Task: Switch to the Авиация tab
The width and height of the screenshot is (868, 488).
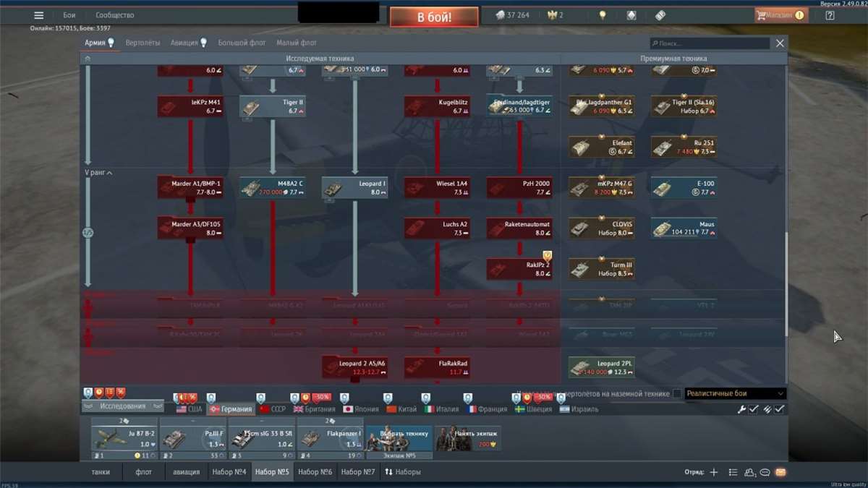Action: (184, 43)
